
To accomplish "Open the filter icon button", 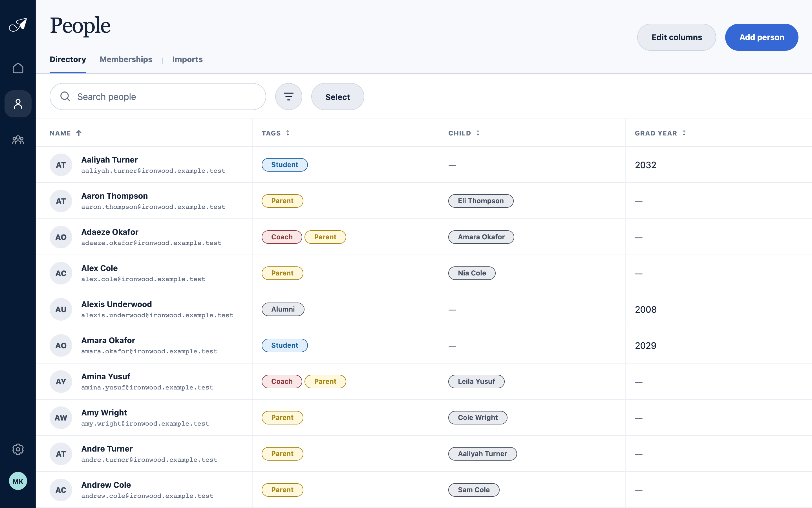I will pos(288,97).
